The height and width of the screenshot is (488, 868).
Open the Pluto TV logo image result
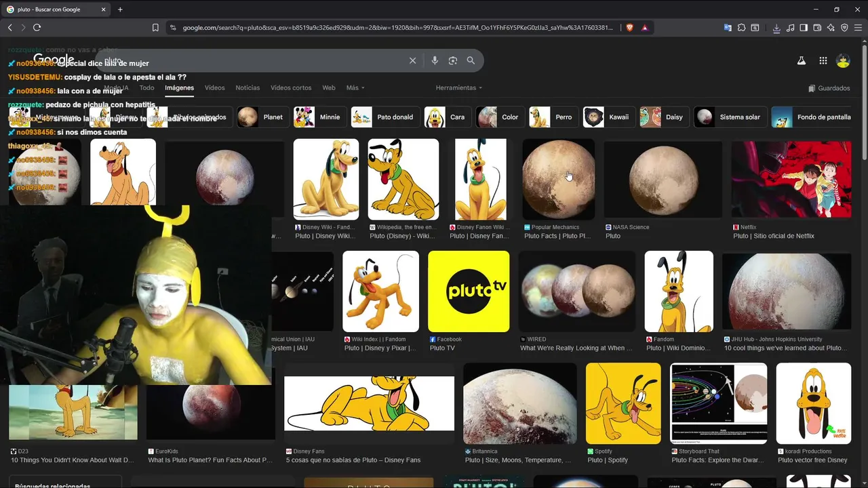point(469,291)
